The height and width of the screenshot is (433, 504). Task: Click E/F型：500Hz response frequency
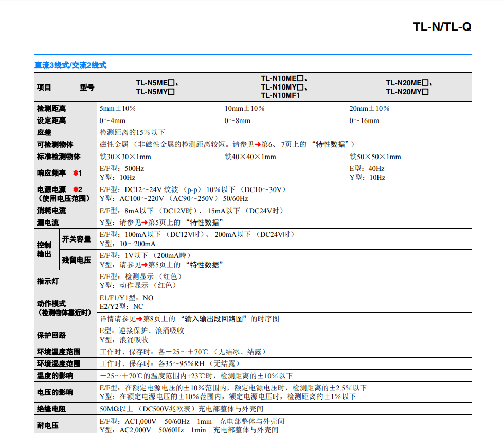122,168
